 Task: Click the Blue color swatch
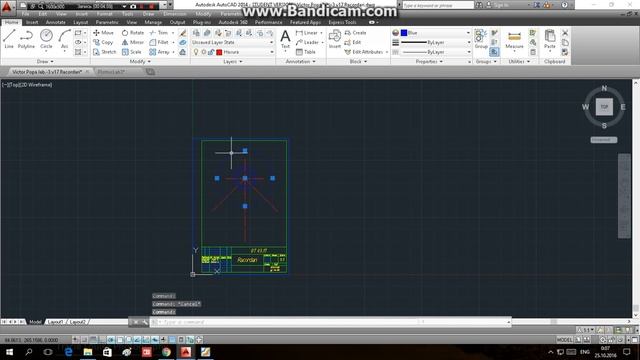pyautogui.click(x=404, y=33)
